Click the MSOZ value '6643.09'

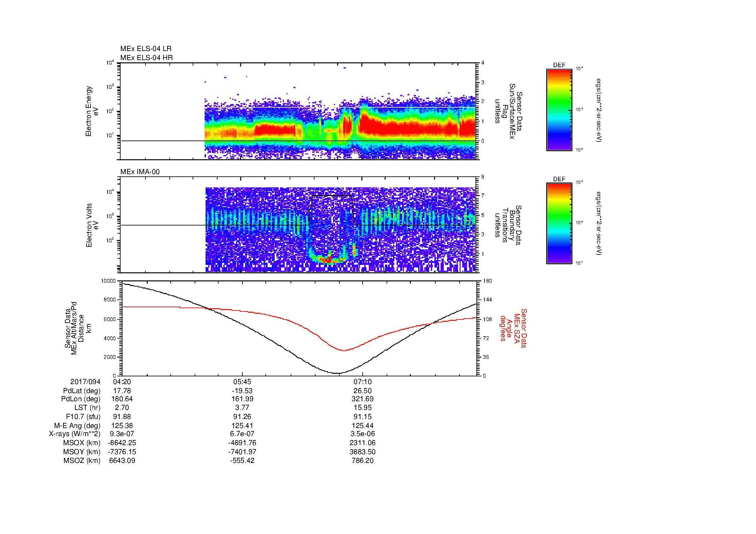122,461
